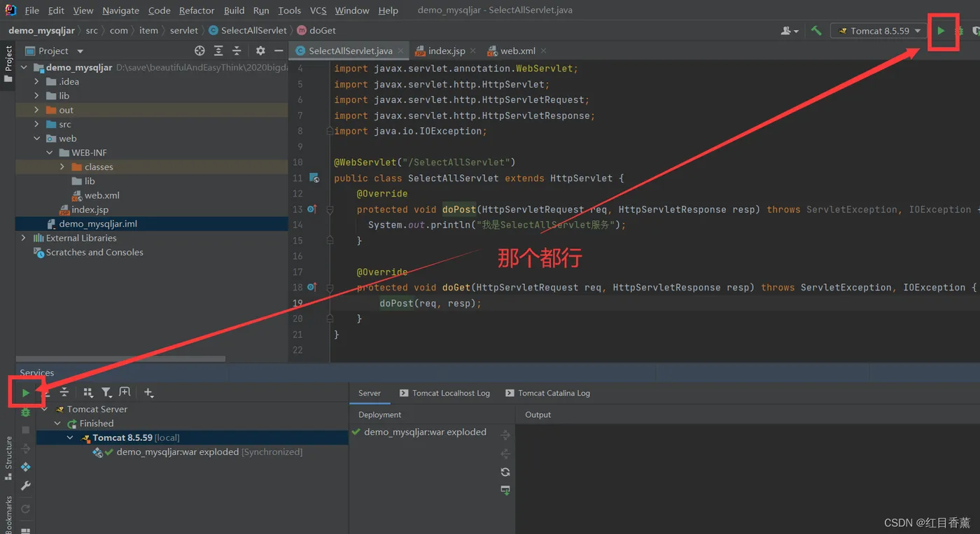Debug server with Services bug icon

point(26,412)
